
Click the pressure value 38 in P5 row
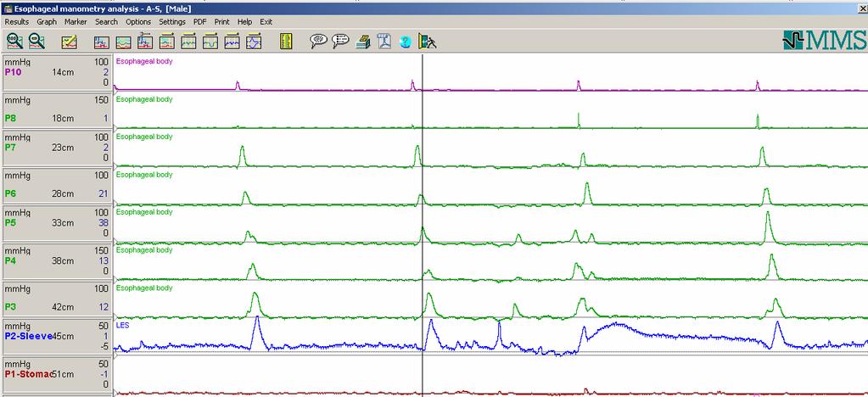[x=104, y=222]
